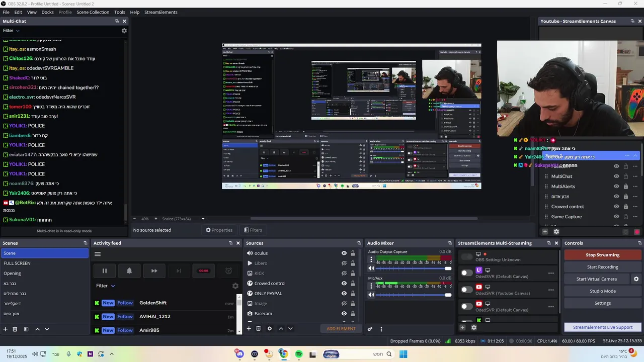The image size is (644, 362).
Task: Open Spotify from the taskbar
Action: coord(299,354)
